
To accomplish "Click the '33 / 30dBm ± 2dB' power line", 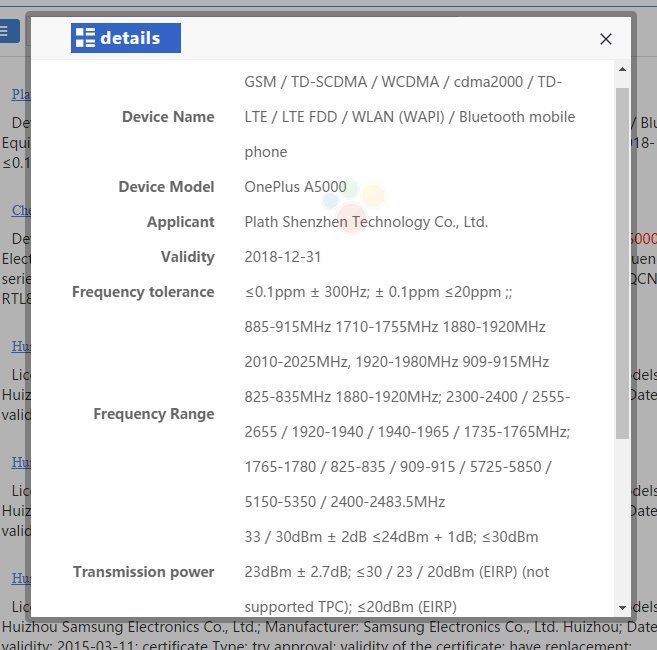I will click(391, 537).
